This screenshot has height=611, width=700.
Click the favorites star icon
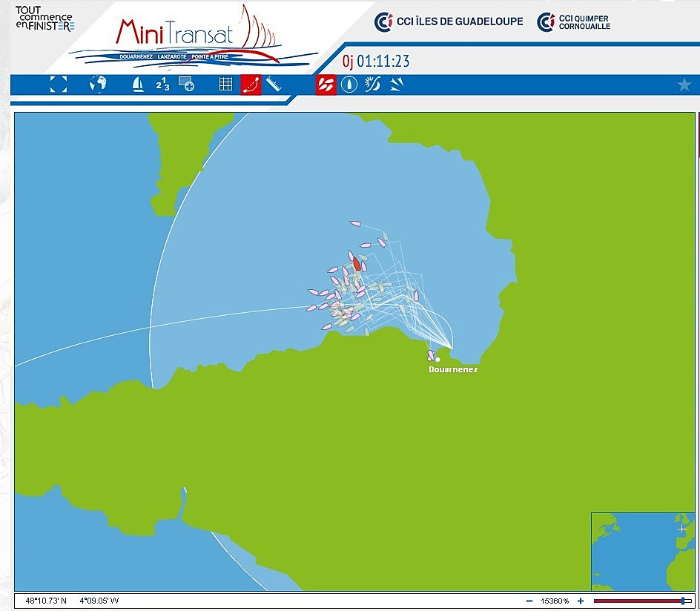point(684,85)
